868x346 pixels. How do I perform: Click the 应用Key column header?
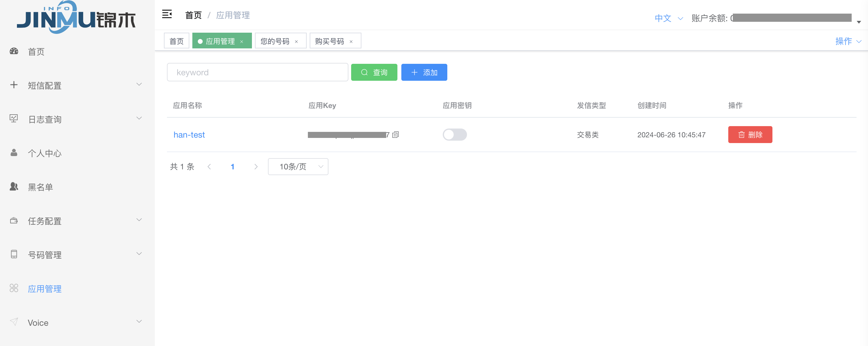[322, 106]
